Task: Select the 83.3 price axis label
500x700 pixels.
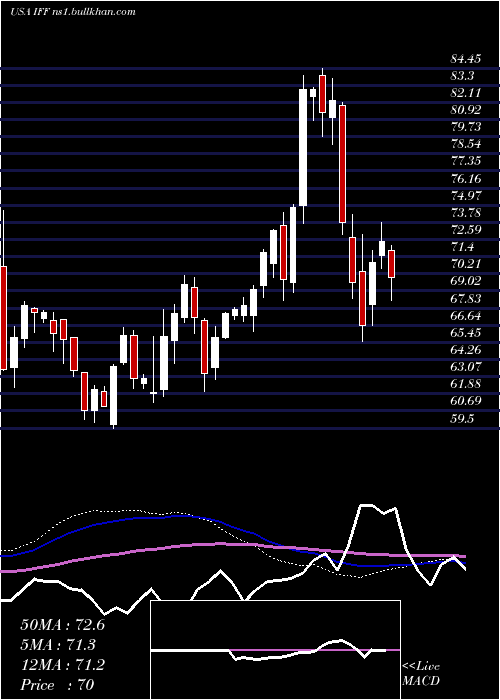Action: pos(462,76)
